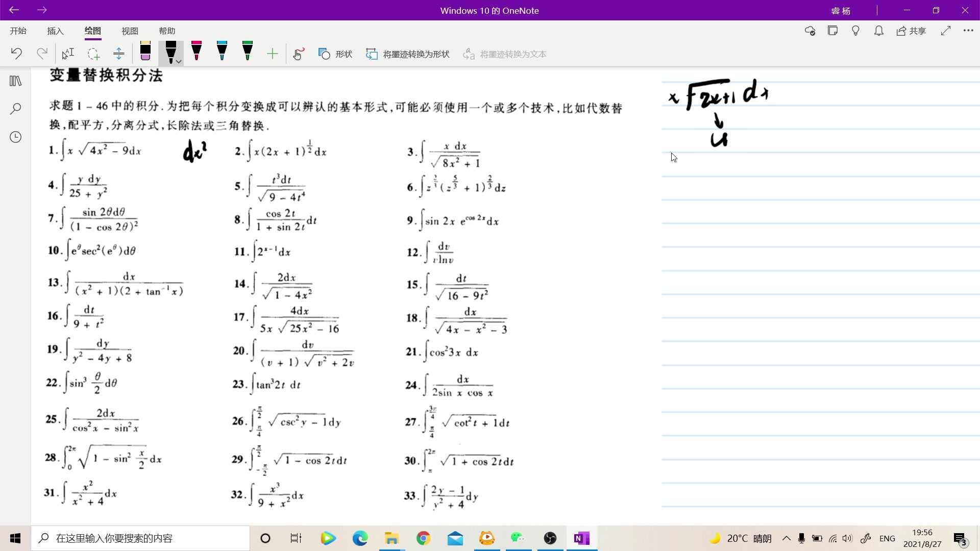The image size is (980, 551).
Task: Open recent notes clock icon
Action: coord(15,137)
